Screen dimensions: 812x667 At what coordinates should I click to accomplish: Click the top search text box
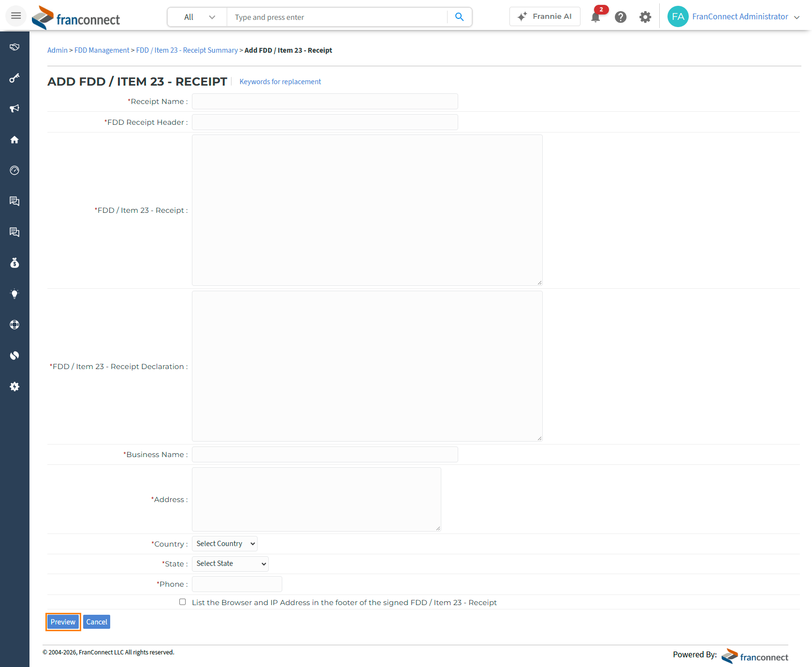(x=337, y=17)
